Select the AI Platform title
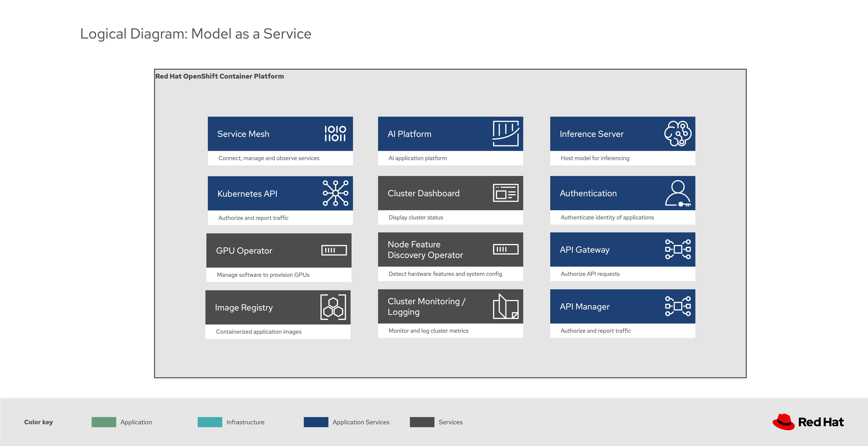The width and height of the screenshot is (868, 446). (x=409, y=134)
